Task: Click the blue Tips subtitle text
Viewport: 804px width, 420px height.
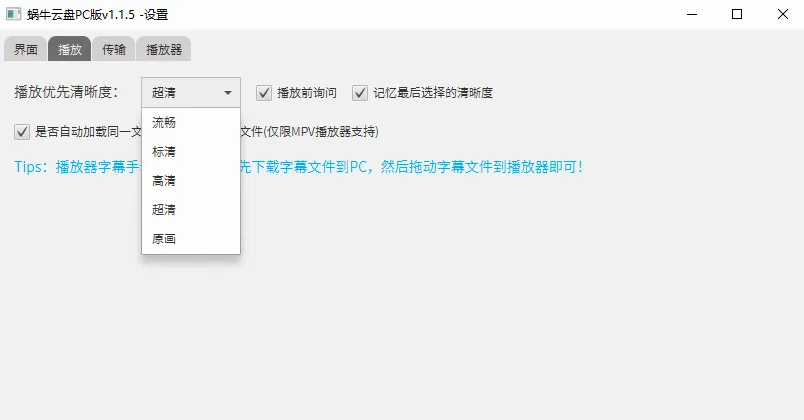Action: [298, 167]
